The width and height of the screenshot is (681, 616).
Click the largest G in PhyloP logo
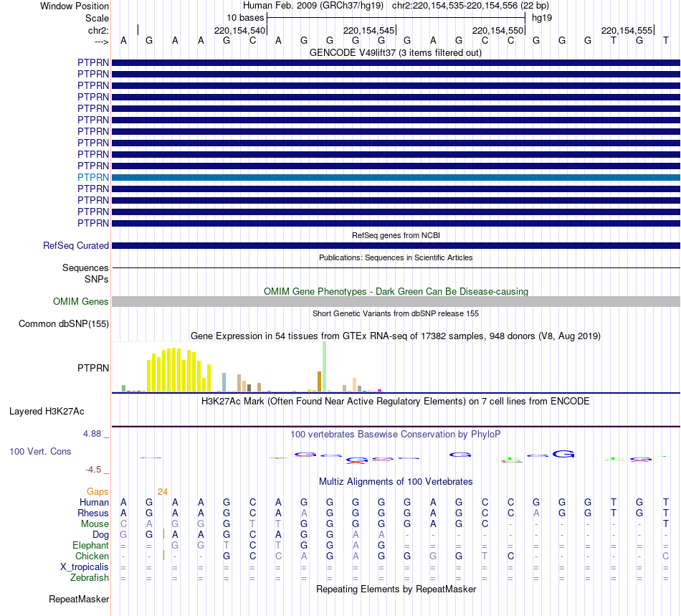point(563,454)
